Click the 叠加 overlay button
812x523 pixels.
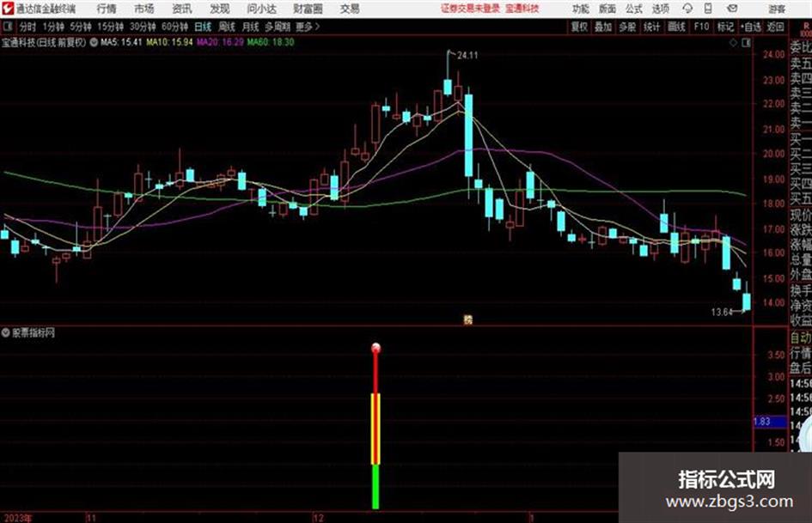pyautogui.click(x=603, y=27)
